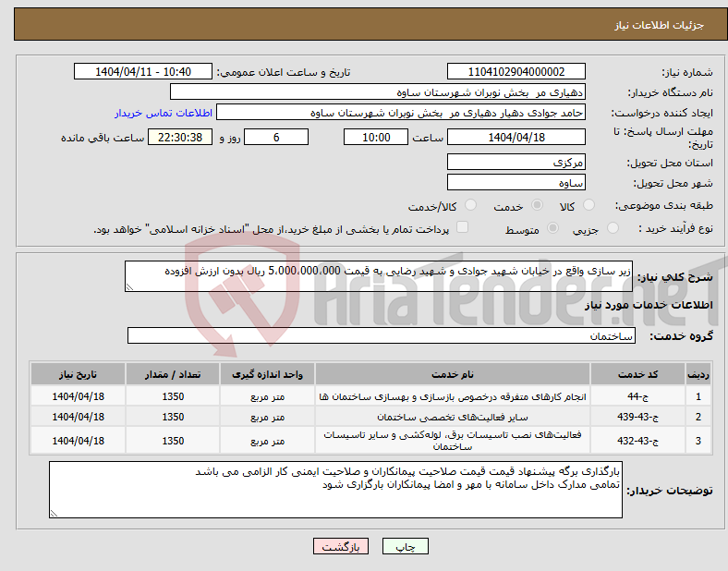Viewport: 728px width, 571px height.
Task: Select the کالا radio button
Action: click(588, 205)
